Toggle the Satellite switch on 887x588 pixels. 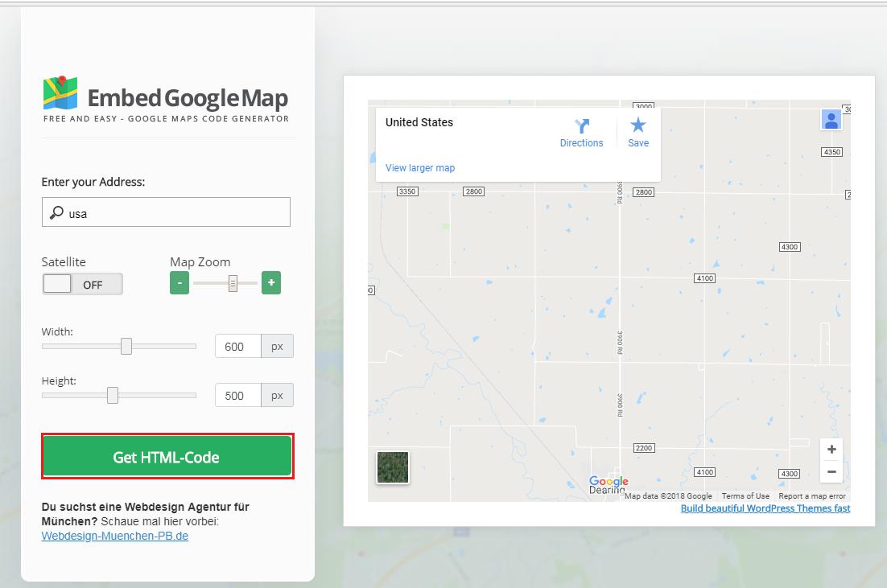pyautogui.click(x=82, y=284)
